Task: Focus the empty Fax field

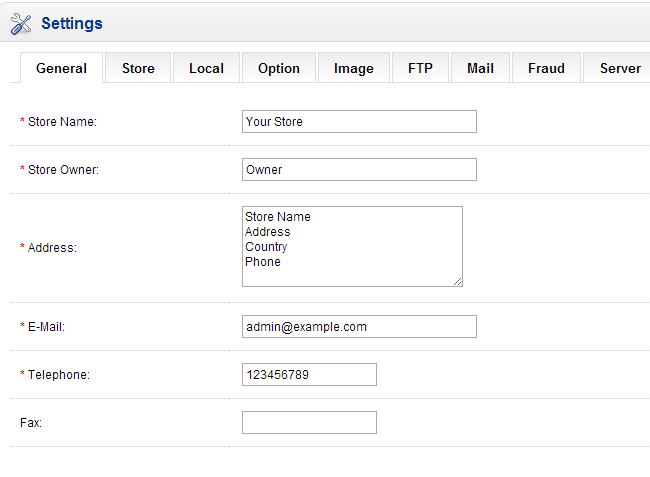Action: pyautogui.click(x=309, y=423)
